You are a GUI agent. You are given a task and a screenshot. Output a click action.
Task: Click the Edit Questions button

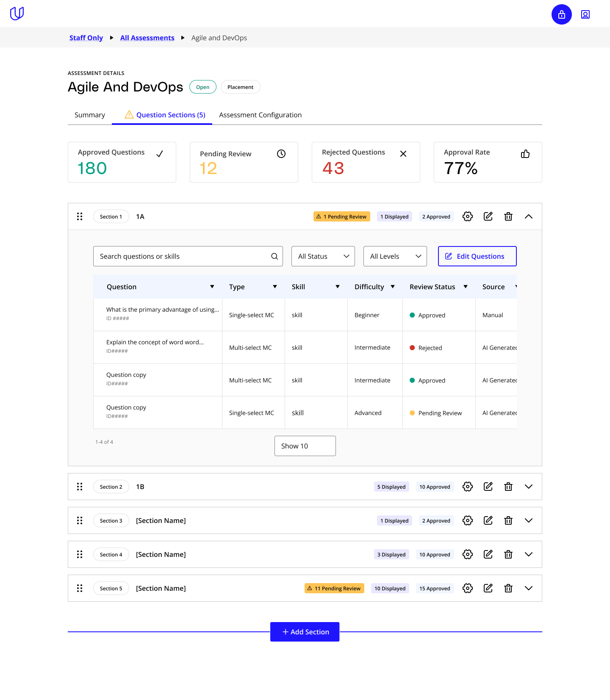[x=477, y=256]
